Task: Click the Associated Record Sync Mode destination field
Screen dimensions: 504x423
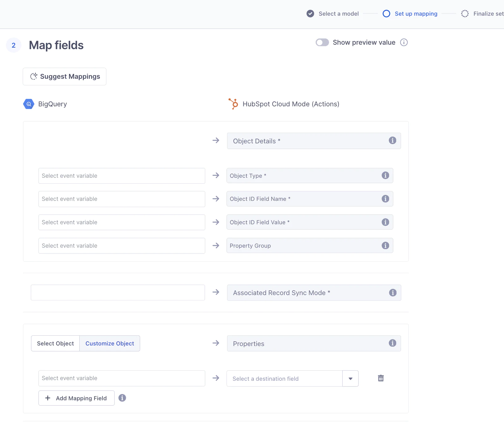Action: (314, 293)
